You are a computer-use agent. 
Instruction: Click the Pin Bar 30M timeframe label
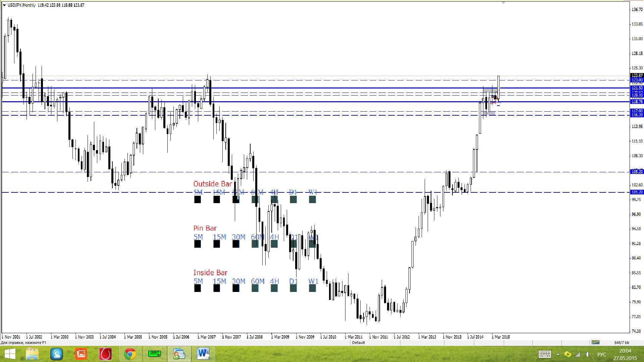pyautogui.click(x=238, y=237)
